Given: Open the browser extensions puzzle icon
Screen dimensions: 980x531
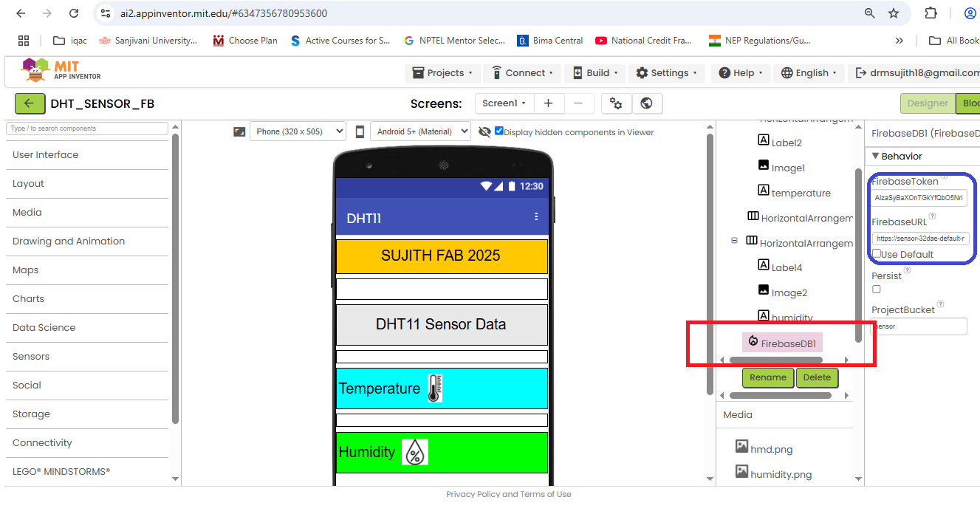Looking at the screenshot, I should pos(931,13).
